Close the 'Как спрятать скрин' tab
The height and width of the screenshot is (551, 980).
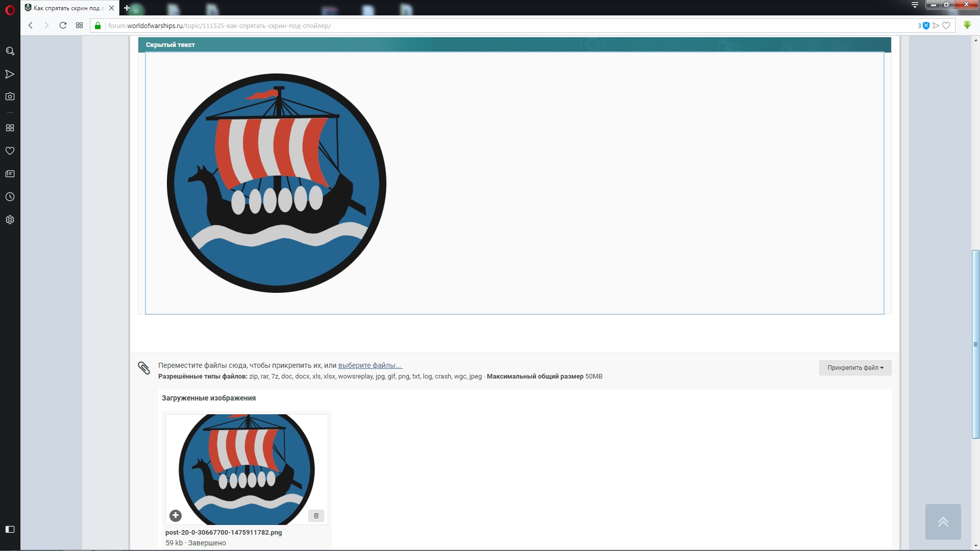(111, 8)
